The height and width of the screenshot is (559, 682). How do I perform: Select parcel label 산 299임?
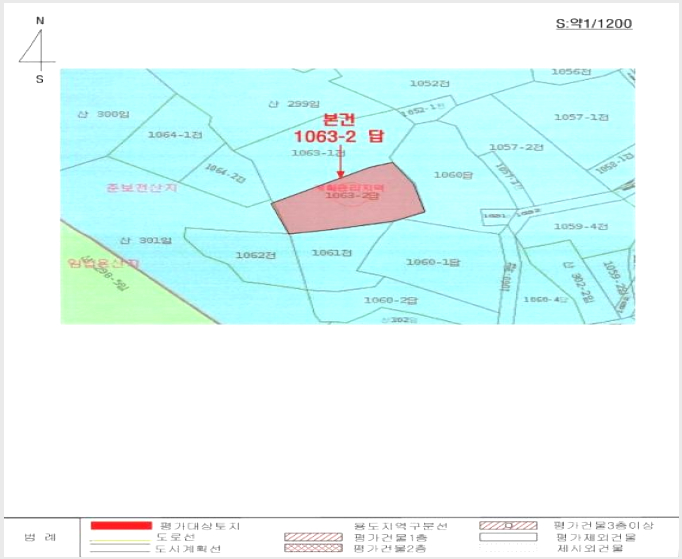click(294, 104)
